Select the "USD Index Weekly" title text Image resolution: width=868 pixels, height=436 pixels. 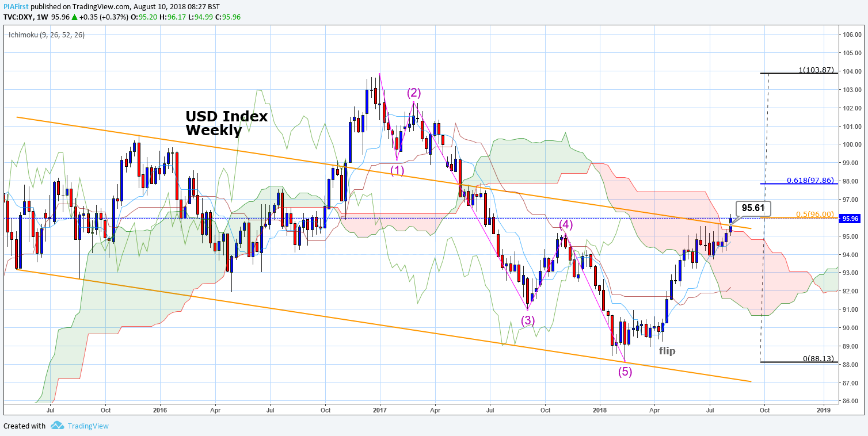click(x=226, y=123)
